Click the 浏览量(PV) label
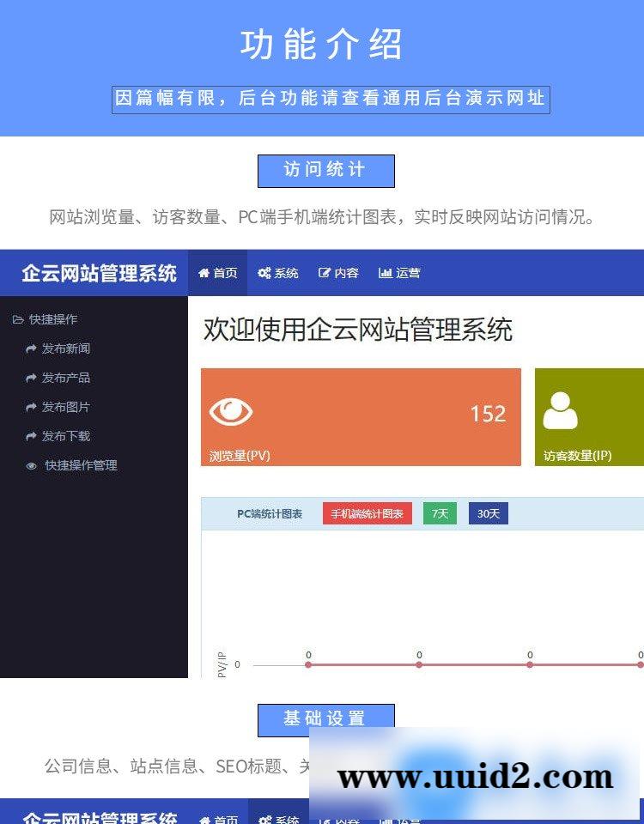Screen dimensions: 644x824 point(240,455)
